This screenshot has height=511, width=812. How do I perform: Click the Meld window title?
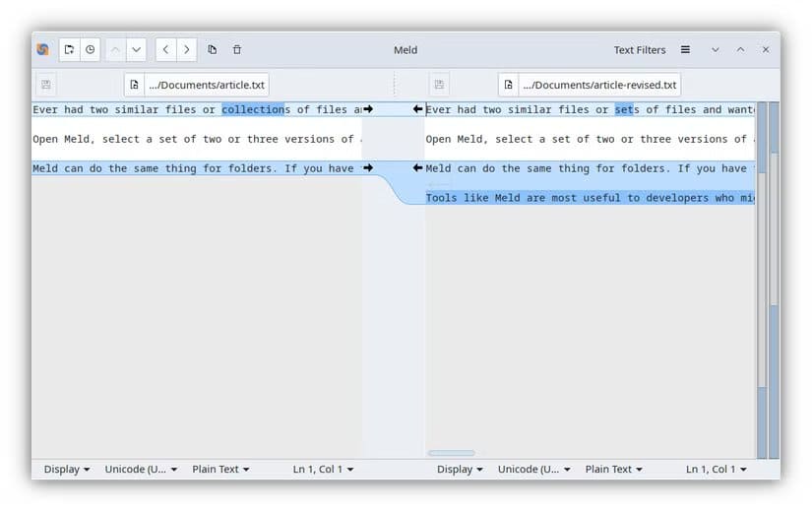click(x=406, y=50)
